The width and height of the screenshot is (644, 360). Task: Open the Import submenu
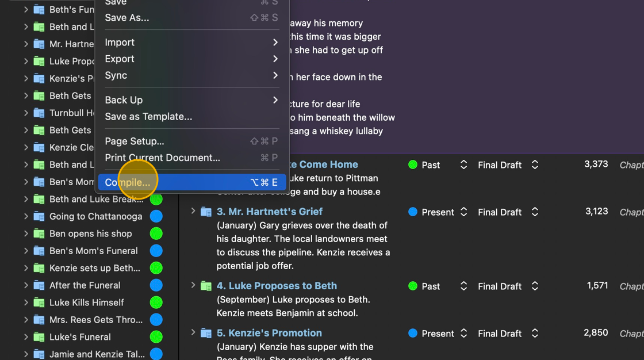pyautogui.click(x=120, y=42)
